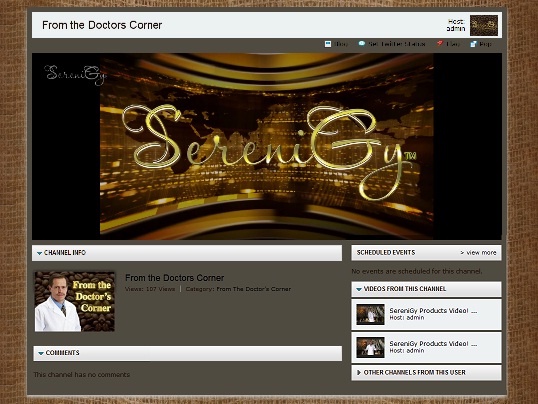Click Videos From This Channel header label
This screenshot has width=538, height=404.
coord(405,289)
